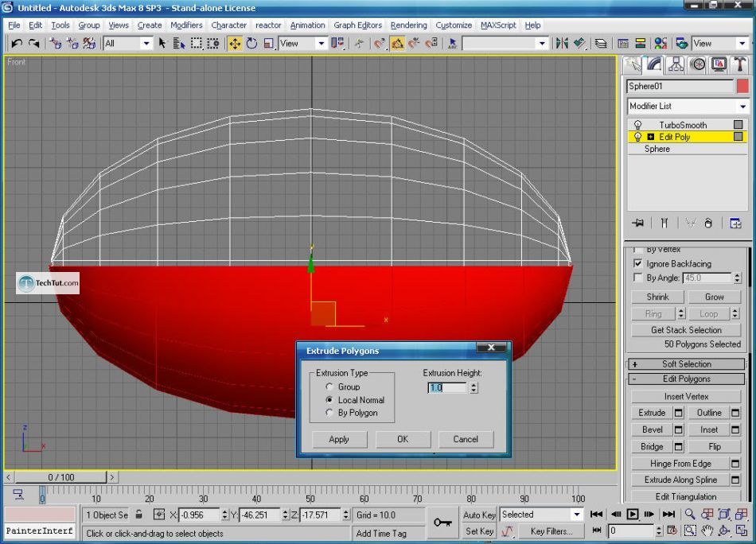Click the Grow selection button
This screenshot has width=756, height=544.
(x=714, y=297)
